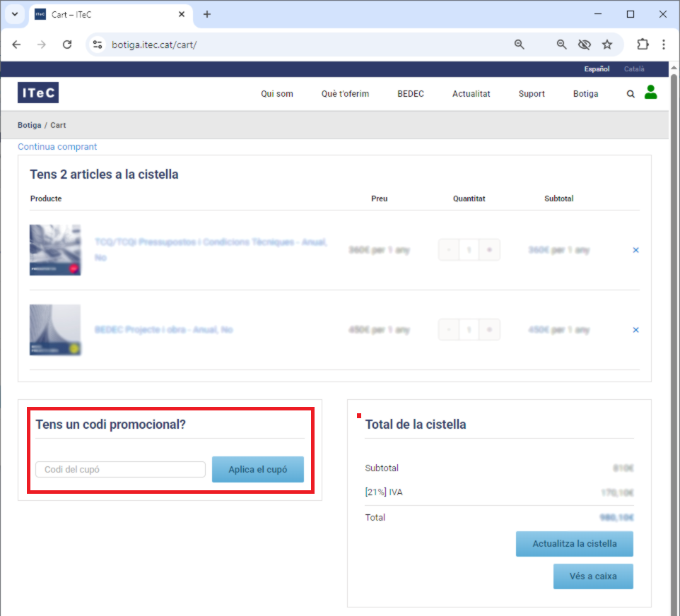Expand the tab search dropdown arrow
680x616 pixels.
(15, 14)
